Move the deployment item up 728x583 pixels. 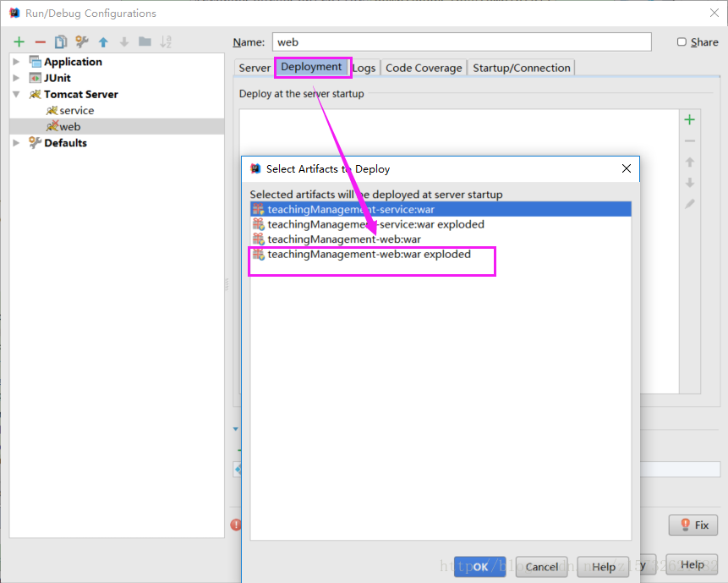coord(689,162)
